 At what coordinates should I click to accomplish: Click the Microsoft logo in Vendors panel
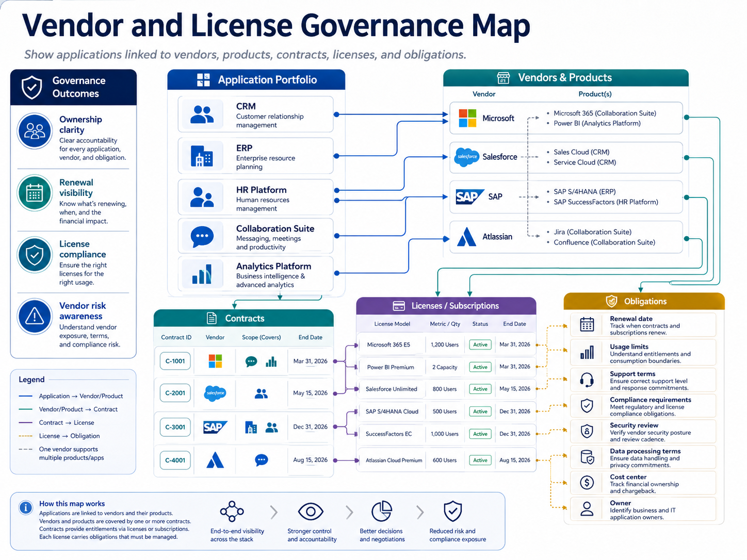pyautogui.click(x=467, y=118)
